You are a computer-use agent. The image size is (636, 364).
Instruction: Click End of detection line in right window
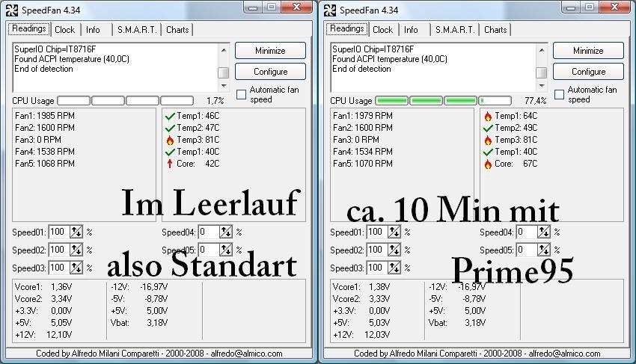pyautogui.click(x=361, y=69)
